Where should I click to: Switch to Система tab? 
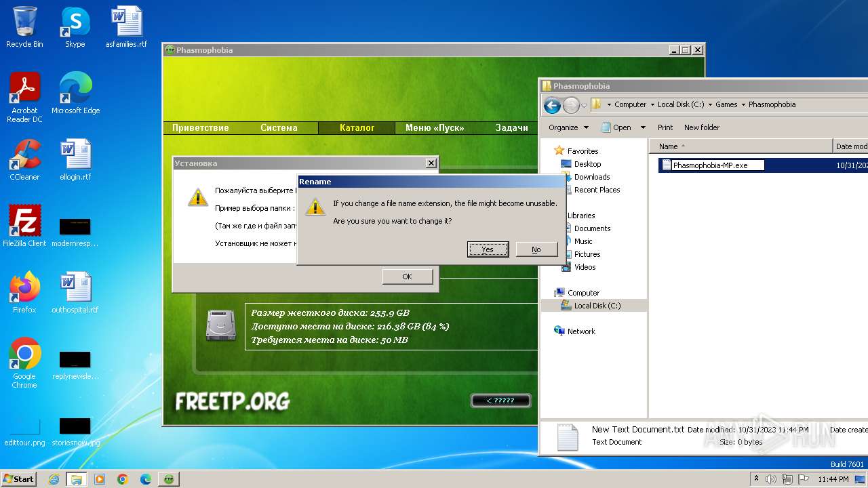point(279,127)
